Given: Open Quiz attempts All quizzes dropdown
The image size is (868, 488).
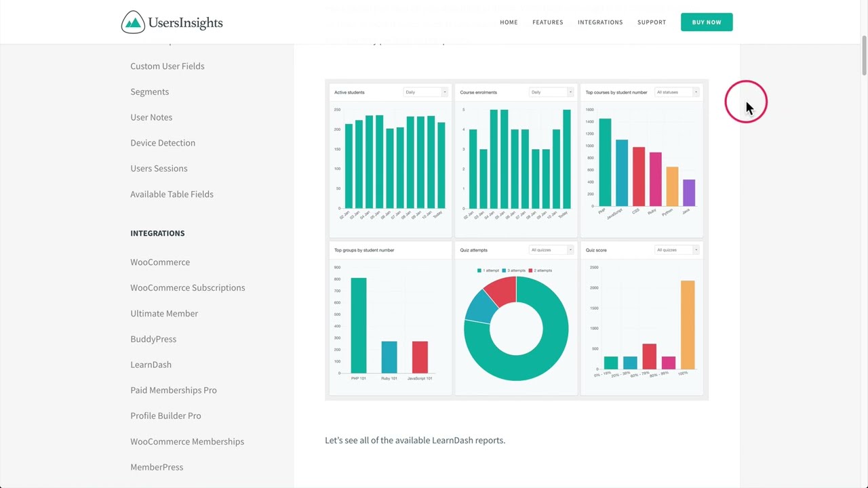Looking at the screenshot, I should click(551, 250).
